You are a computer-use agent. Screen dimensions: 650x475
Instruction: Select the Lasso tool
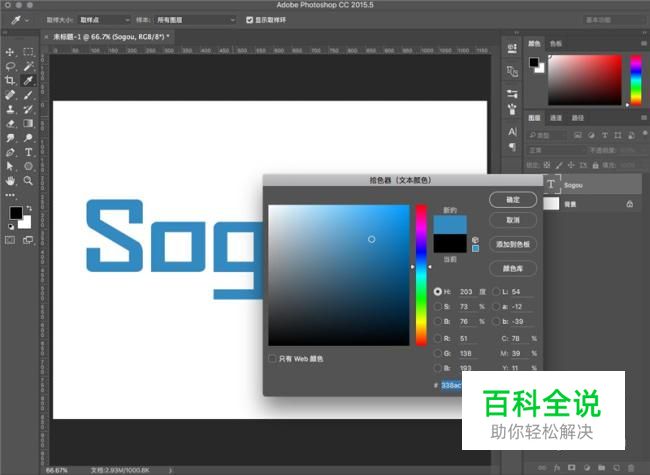[x=10, y=66]
